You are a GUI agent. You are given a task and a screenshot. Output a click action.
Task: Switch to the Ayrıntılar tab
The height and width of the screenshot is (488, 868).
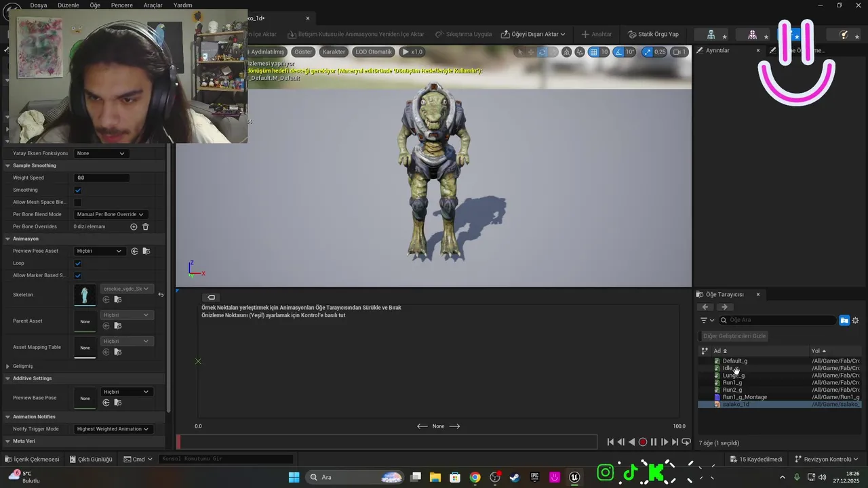(717, 50)
